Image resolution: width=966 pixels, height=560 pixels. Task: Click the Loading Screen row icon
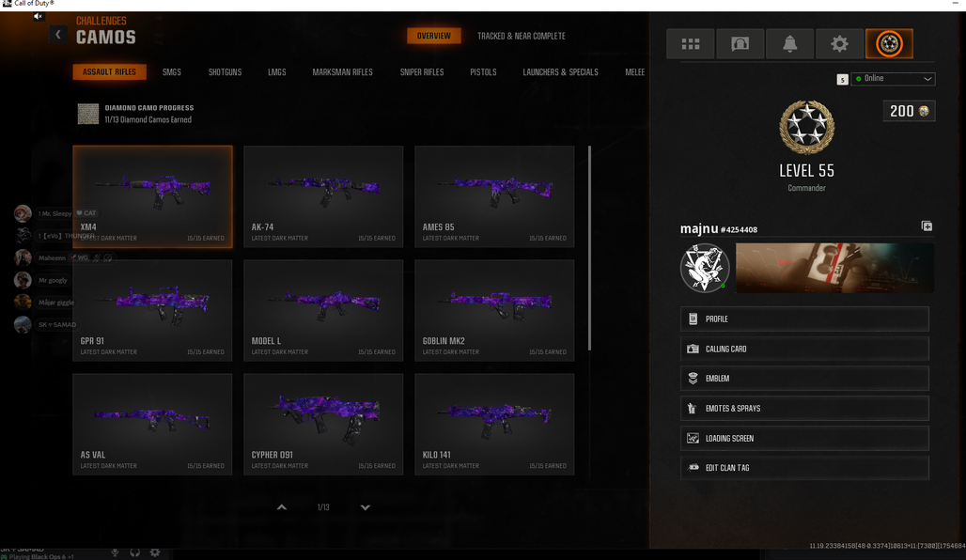693,438
